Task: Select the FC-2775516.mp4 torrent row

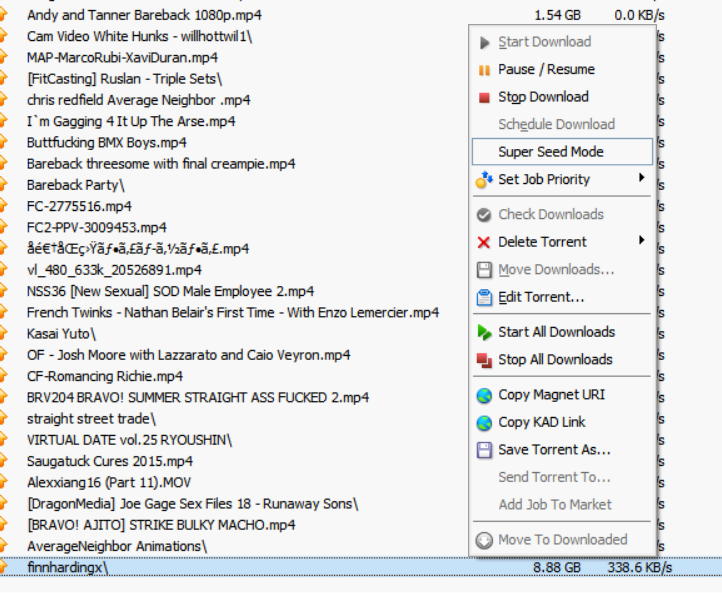Action: click(x=79, y=206)
